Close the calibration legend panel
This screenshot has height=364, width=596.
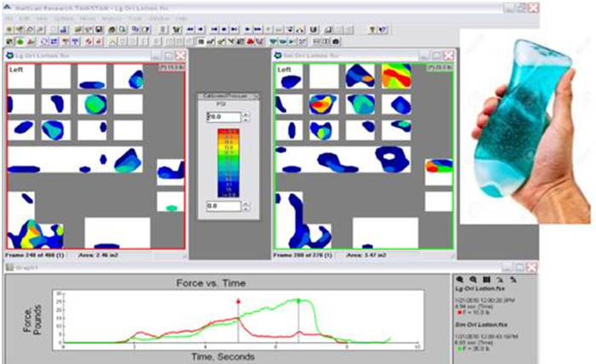click(x=256, y=96)
